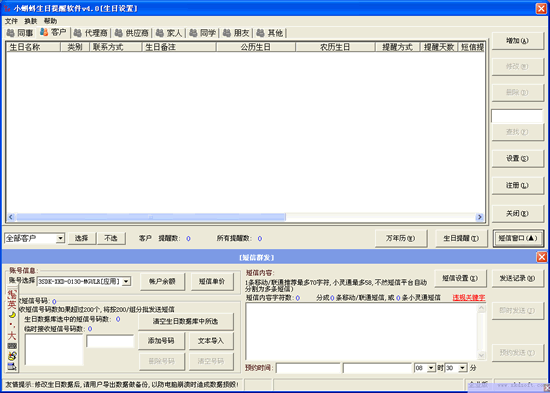Image resolution: width=550 pixels, height=393 pixels.
Task: Open the 供应商 tab
Action: [x=132, y=33]
